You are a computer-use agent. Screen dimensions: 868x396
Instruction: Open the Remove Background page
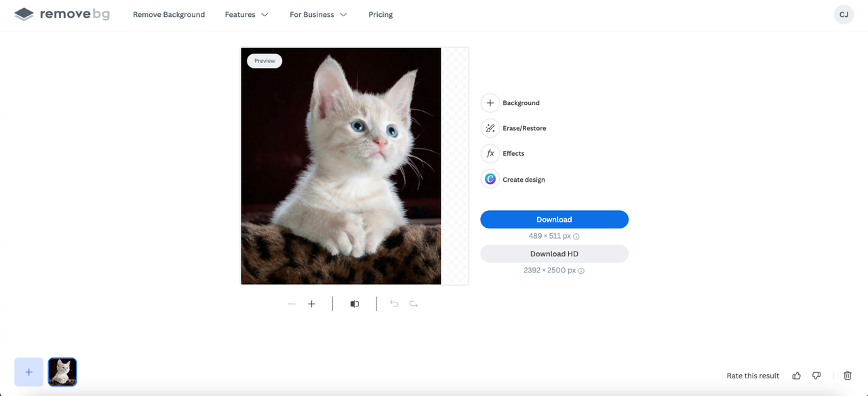(x=169, y=14)
